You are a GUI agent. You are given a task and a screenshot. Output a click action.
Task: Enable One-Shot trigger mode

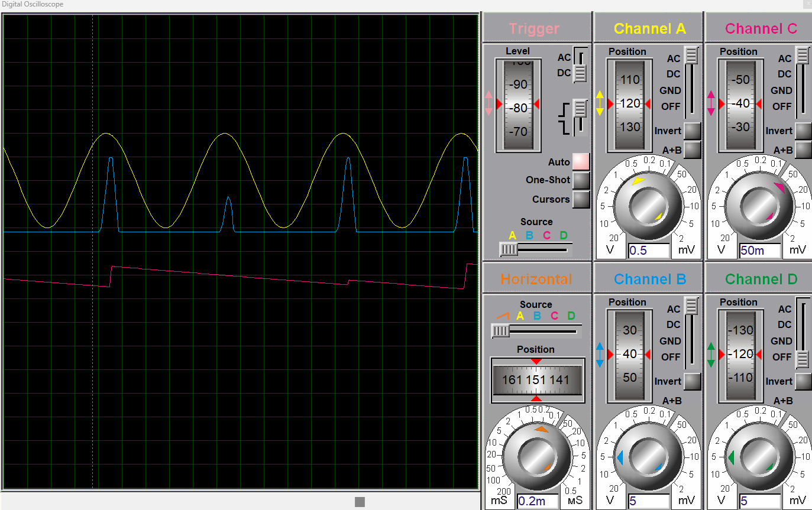pos(581,180)
